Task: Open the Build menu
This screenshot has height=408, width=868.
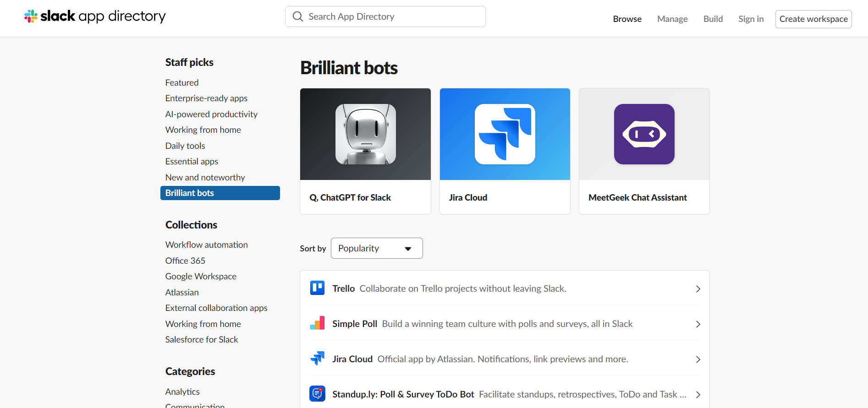Action: [x=713, y=19]
